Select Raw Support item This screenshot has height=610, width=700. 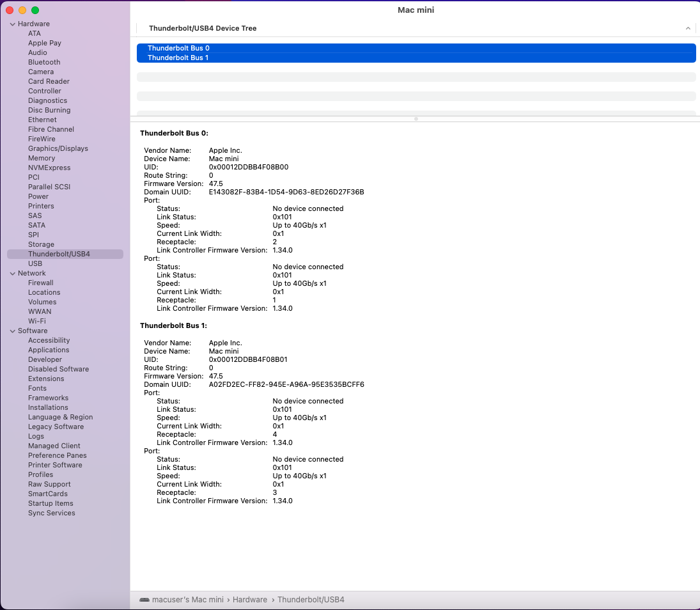[49, 485]
